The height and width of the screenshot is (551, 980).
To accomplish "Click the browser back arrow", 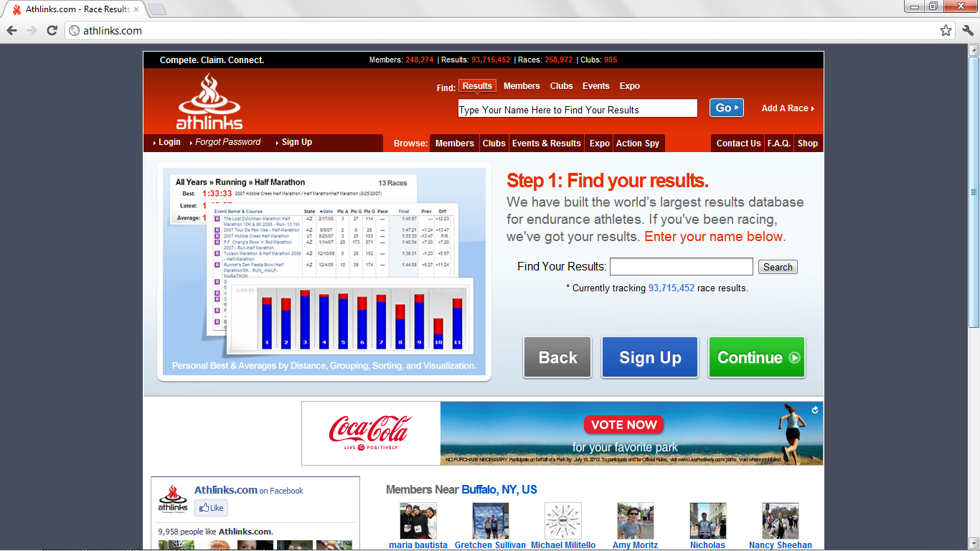I will tap(11, 30).
